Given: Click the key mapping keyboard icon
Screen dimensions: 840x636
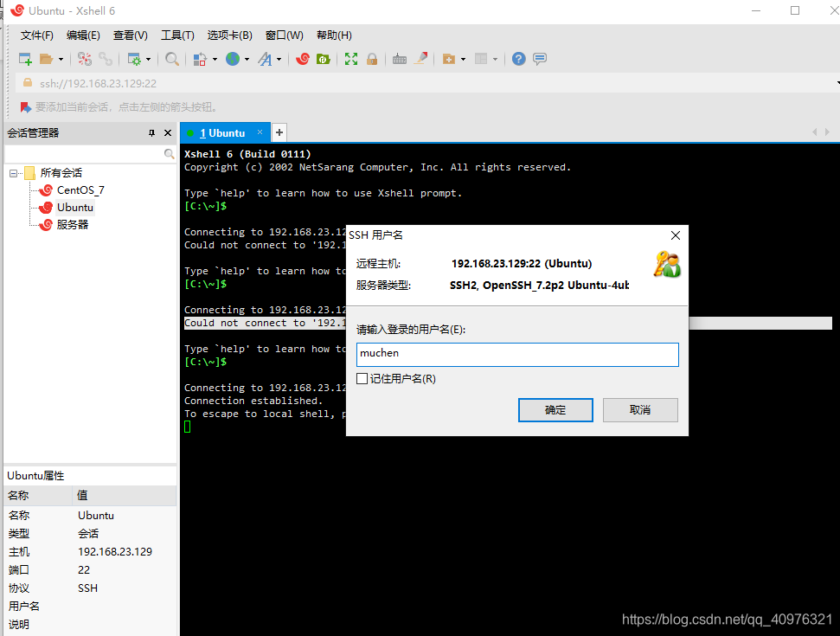Looking at the screenshot, I should click(x=400, y=59).
